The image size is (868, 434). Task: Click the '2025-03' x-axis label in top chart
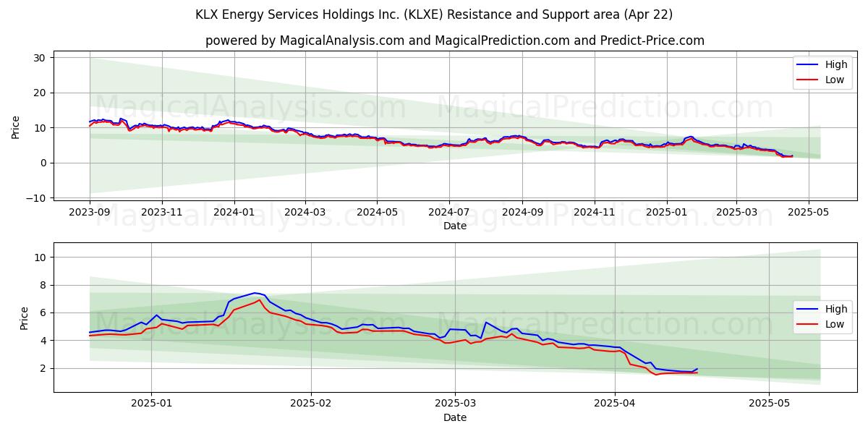tap(736, 213)
